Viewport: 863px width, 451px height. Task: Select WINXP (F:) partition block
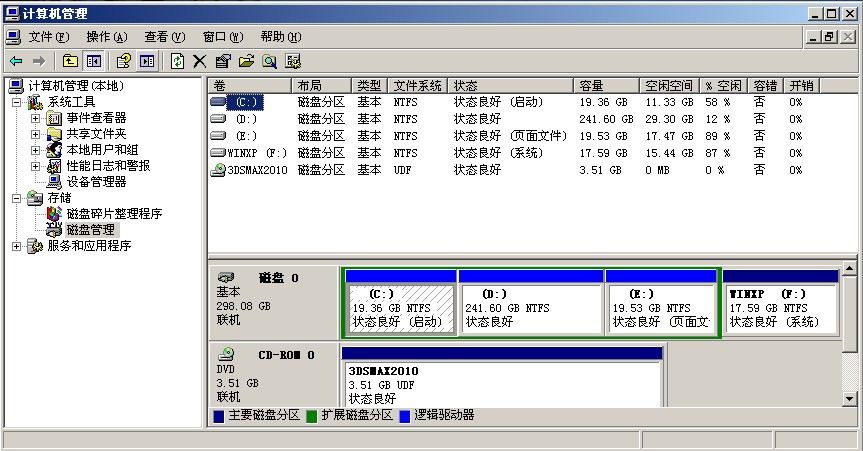click(780, 303)
